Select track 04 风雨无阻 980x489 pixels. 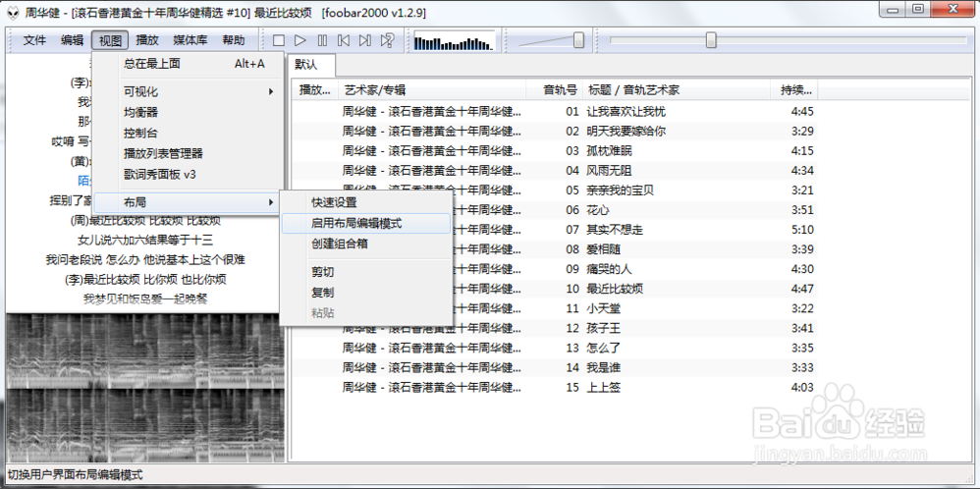click(555, 171)
